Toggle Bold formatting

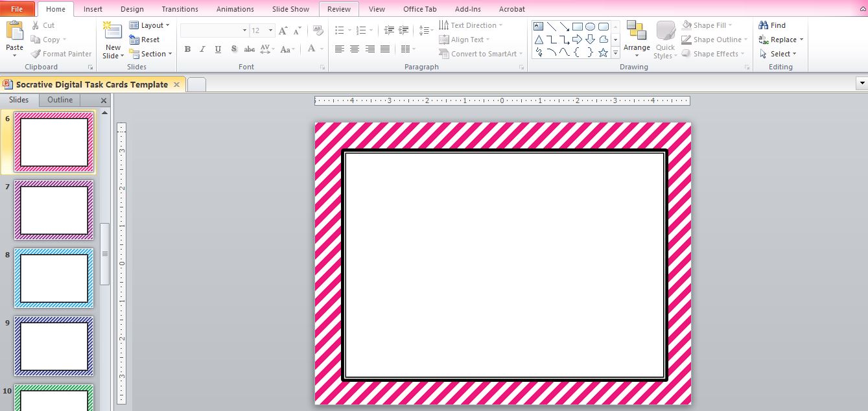click(187, 49)
